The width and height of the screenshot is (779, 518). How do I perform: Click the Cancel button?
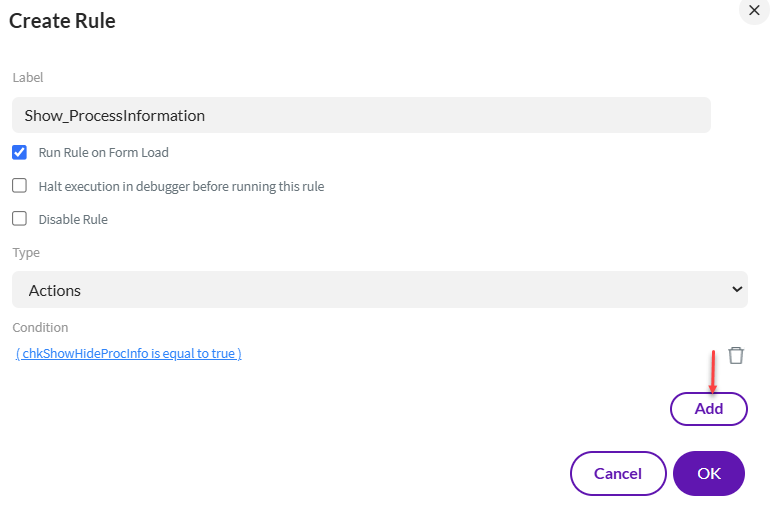pos(617,473)
